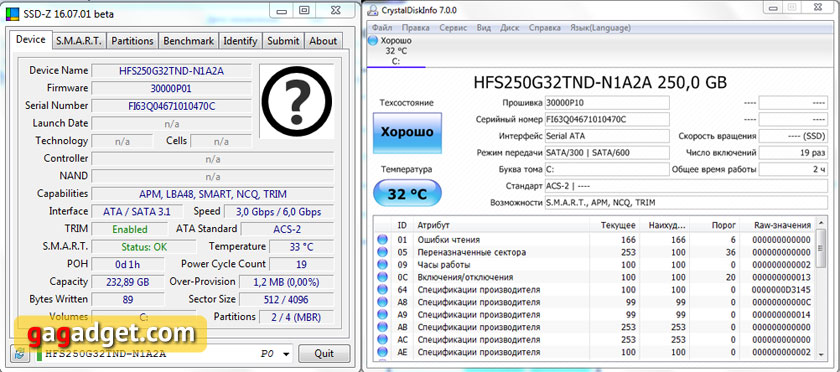The width and height of the screenshot is (840, 372).
Task: Click the Raw-значения column header
Action: click(x=782, y=225)
